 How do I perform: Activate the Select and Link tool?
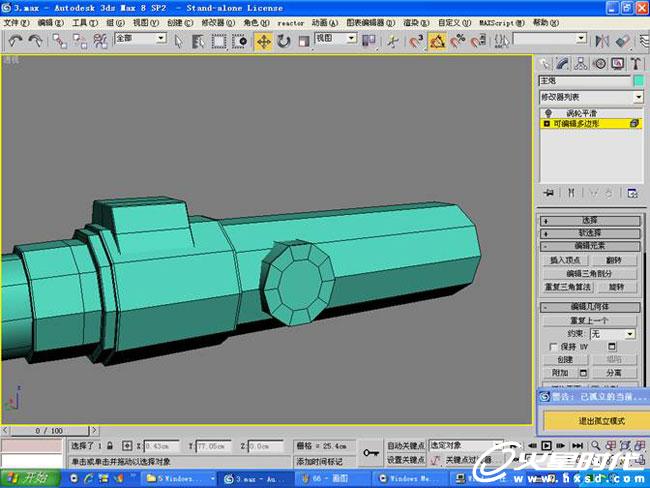pyautogui.click(x=60, y=41)
